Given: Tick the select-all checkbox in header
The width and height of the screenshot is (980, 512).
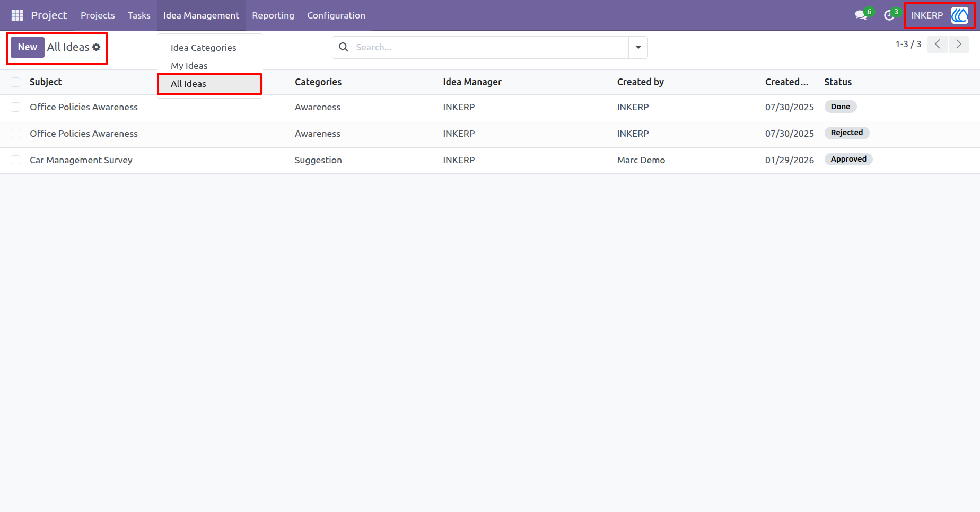Looking at the screenshot, I should 15,82.
